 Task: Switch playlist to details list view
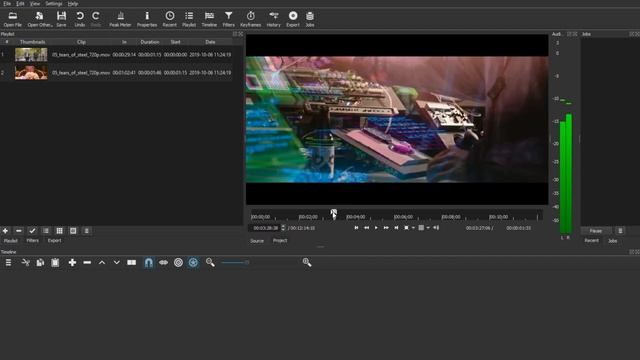[46, 231]
